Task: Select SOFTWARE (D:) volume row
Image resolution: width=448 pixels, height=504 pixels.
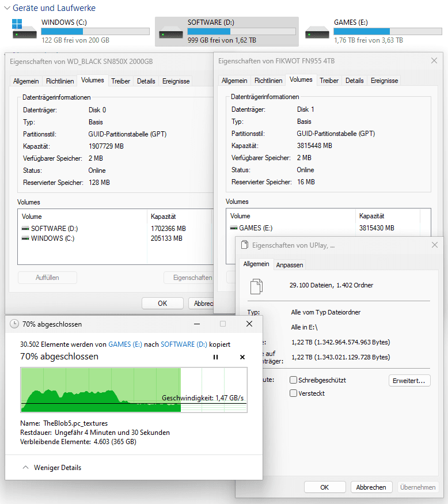Action: tap(115, 229)
